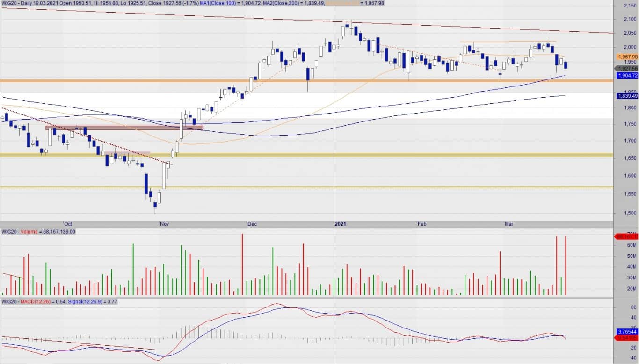The height and width of the screenshot is (364, 639).
Task: Click the WIG20 Volume pane label
Action: coord(38,232)
